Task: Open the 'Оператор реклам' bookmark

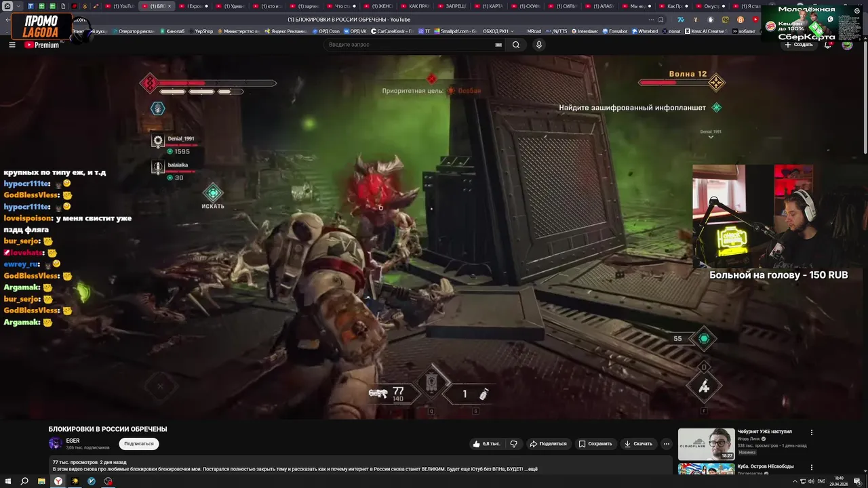Action: (x=134, y=31)
